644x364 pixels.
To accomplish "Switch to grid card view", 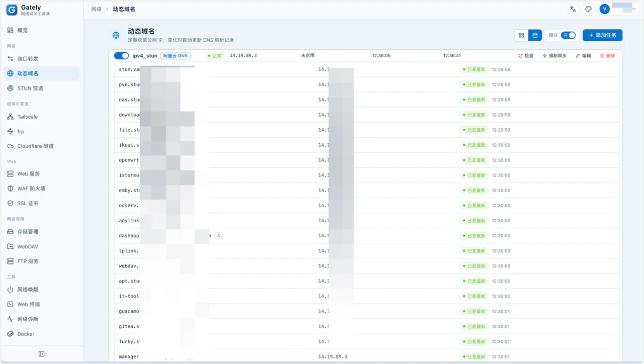I will 521,35.
